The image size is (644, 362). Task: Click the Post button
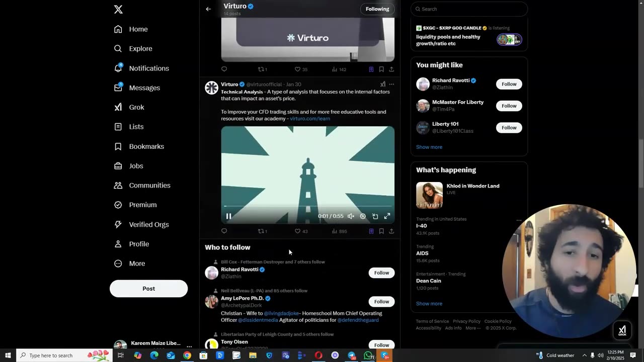point(148,289)
